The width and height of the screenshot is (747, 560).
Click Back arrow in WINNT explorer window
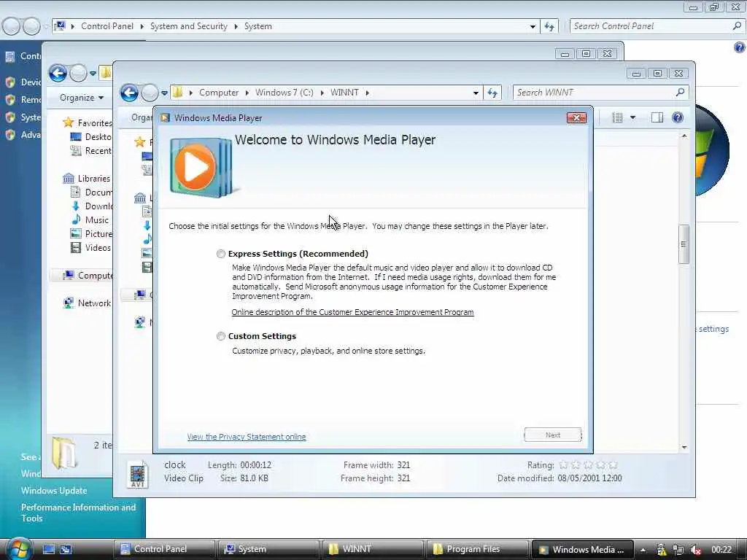tap(129, 93)
